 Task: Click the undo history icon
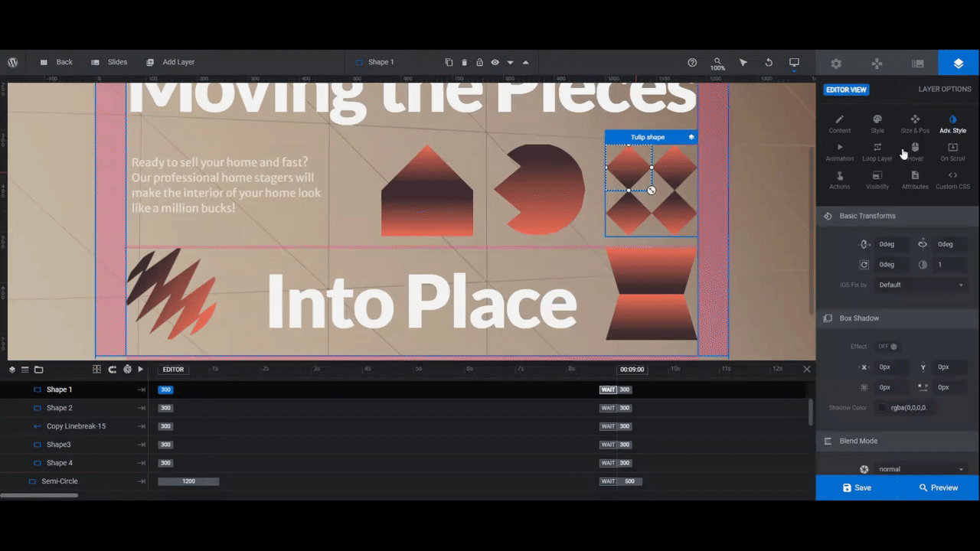tap(769, 62)
